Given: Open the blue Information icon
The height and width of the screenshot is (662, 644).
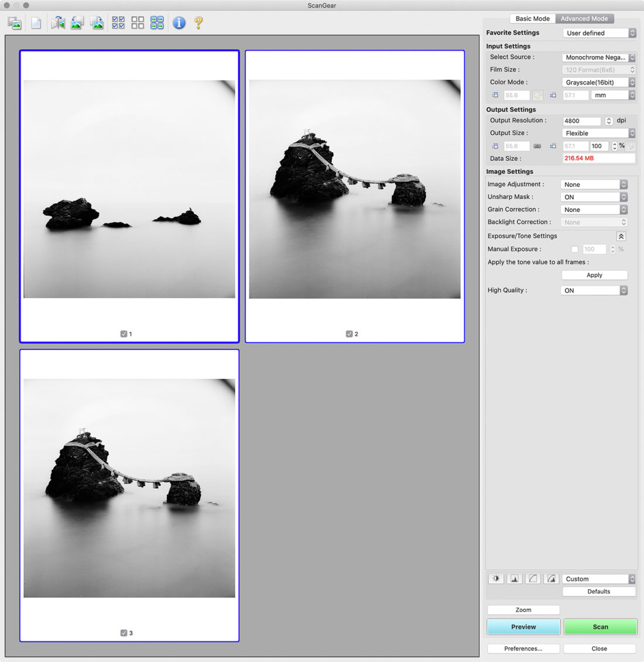Looking at the screenshot, I should pos(179,23).
